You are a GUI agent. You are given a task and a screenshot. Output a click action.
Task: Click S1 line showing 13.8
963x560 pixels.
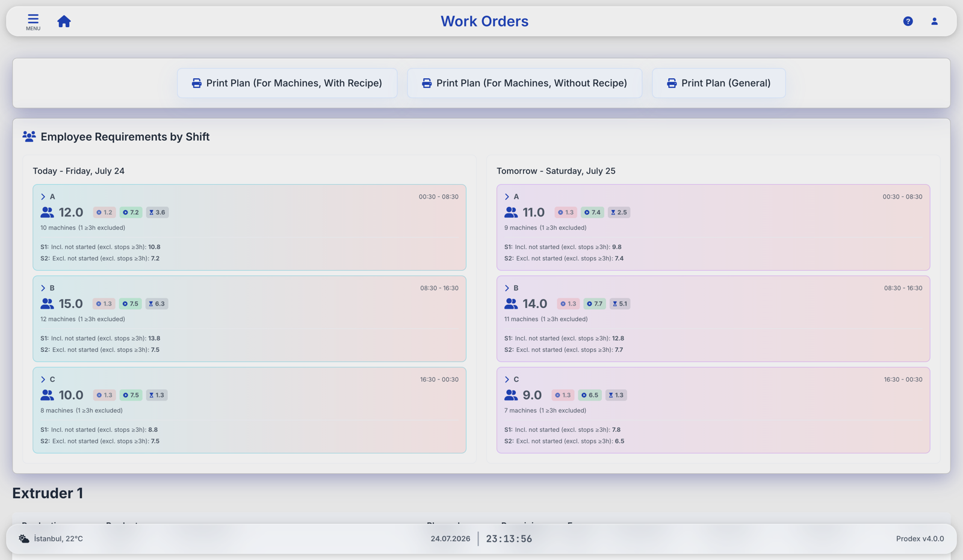(x=101, y=339)
